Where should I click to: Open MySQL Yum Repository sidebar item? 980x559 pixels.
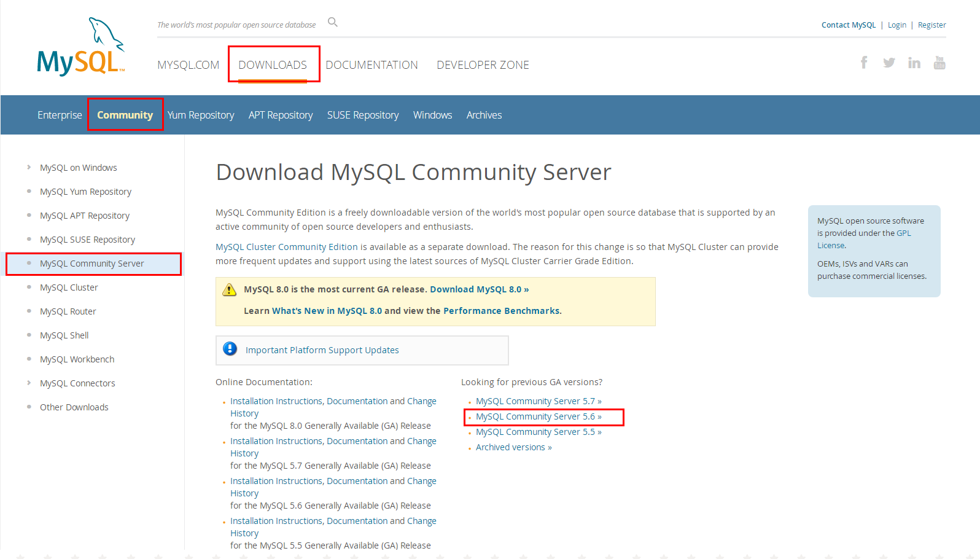(x=85, y=192)
